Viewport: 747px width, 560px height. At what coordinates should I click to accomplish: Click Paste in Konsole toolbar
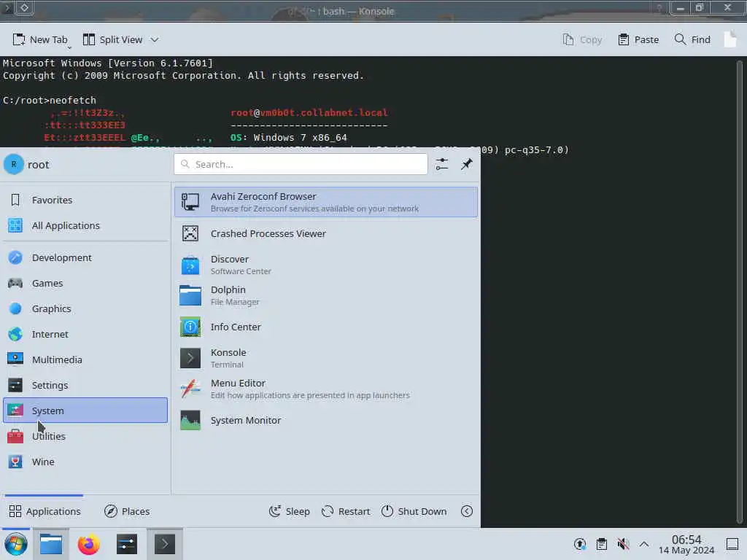tap(638, 39)
